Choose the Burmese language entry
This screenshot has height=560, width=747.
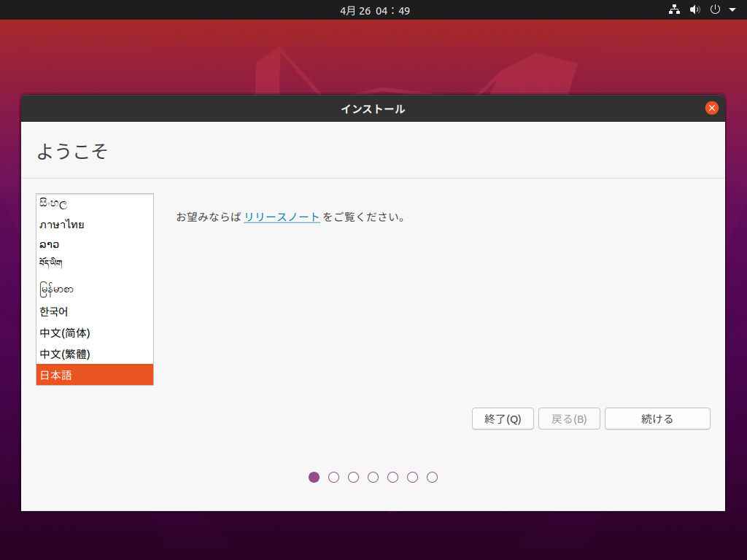pos(95,289)
